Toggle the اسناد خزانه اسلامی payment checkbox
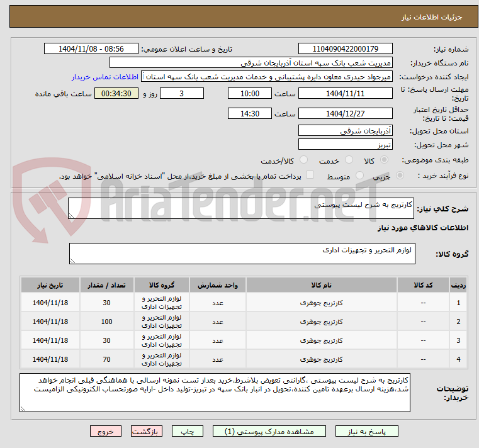The width and height of the screenshot is (479, 448). pos(310,175)
